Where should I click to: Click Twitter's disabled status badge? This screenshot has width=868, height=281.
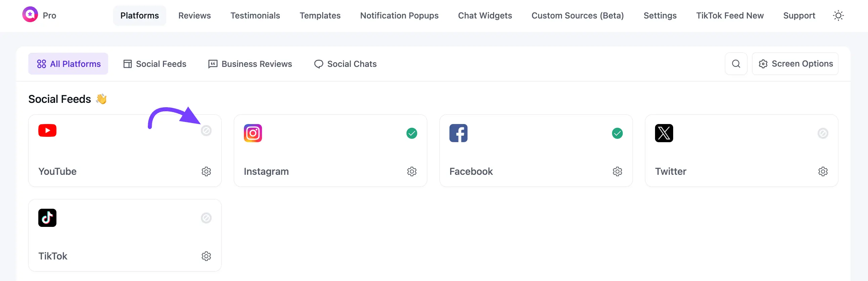click(x=823, y=133)
